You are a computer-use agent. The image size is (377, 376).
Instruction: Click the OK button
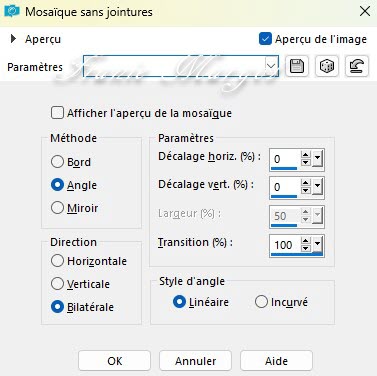114,361
